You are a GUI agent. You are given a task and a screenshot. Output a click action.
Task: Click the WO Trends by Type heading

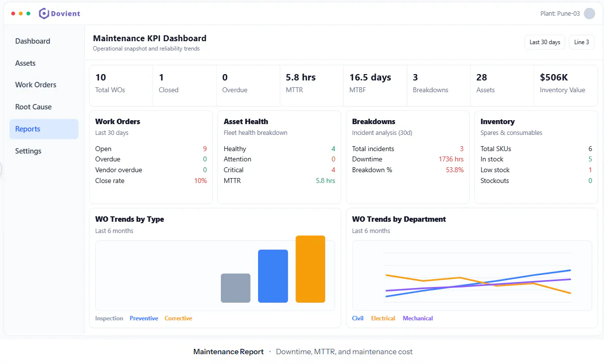[x=130, y=219]
